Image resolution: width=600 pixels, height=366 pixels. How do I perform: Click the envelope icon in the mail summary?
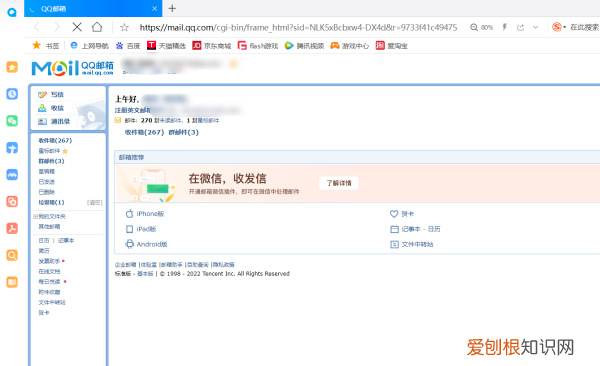coord(118,120)
